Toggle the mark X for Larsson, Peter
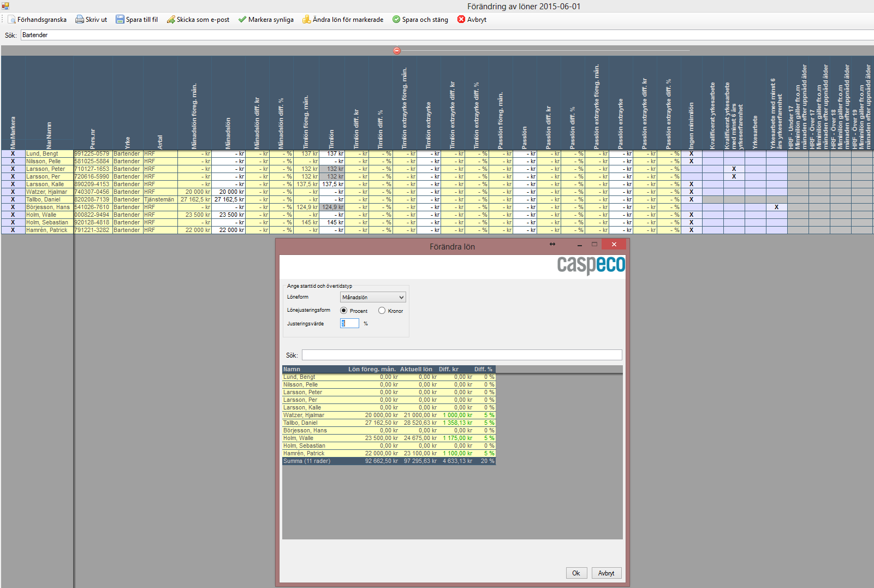 tap(13, 169)
